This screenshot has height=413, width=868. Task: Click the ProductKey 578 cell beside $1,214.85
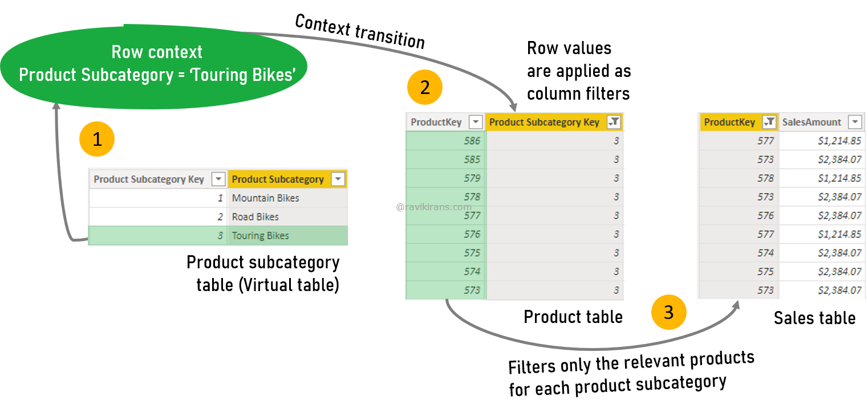tap(739, 178)
